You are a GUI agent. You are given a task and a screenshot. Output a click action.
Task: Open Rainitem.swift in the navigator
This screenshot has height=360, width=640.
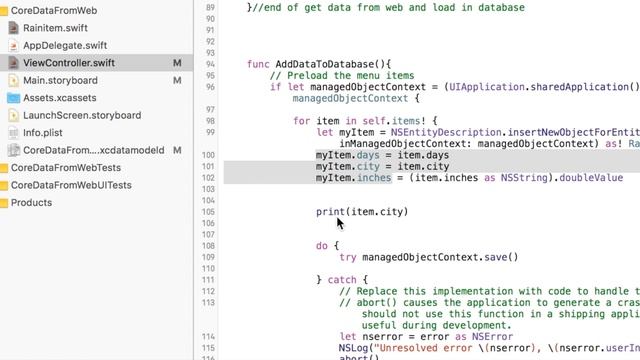55,28
